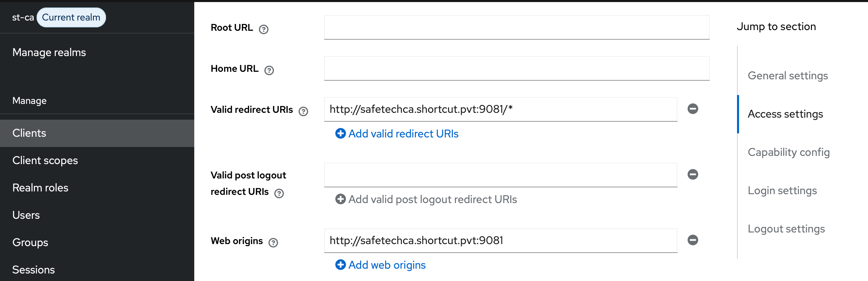This screenshot has width=868, height=281.
Task: Remove the web origins entry
Action: [693, 240]
